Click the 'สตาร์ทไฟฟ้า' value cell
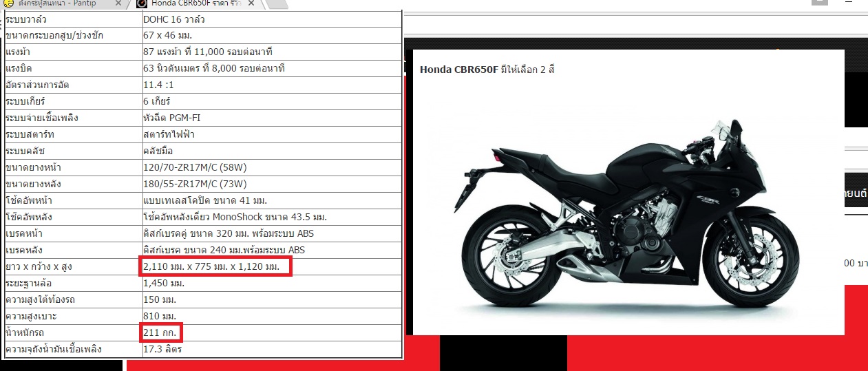 click(271, 135)
